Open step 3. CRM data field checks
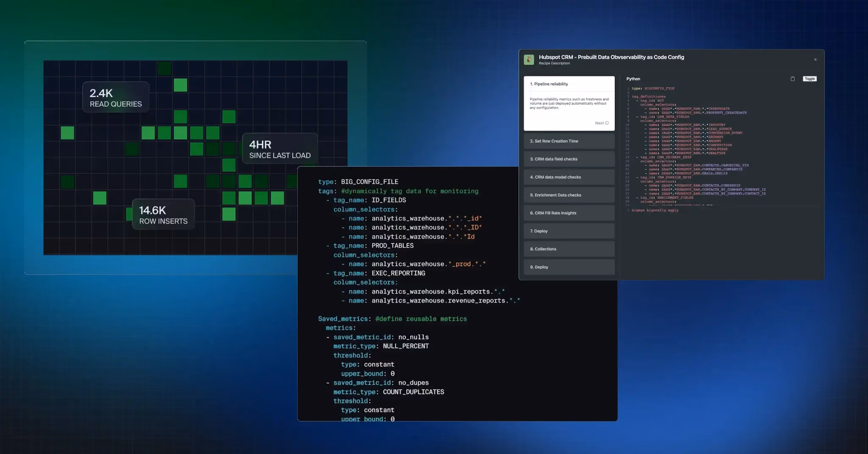Viewport: 868px width, 454px height. click(x=569, y=159)
